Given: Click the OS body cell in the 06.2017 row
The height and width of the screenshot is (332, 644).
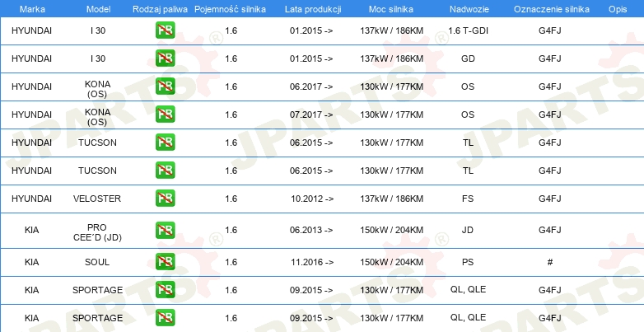Looking at the screenshot, I should point(468,87).
